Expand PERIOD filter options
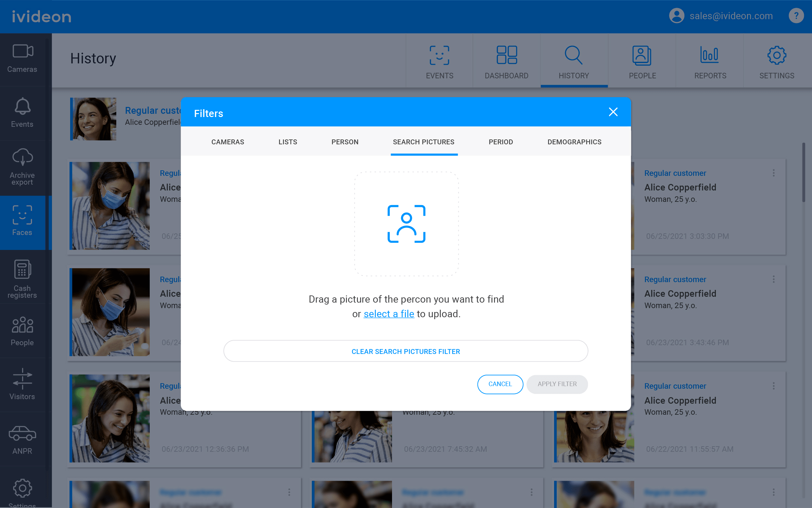 pos(501,142)
